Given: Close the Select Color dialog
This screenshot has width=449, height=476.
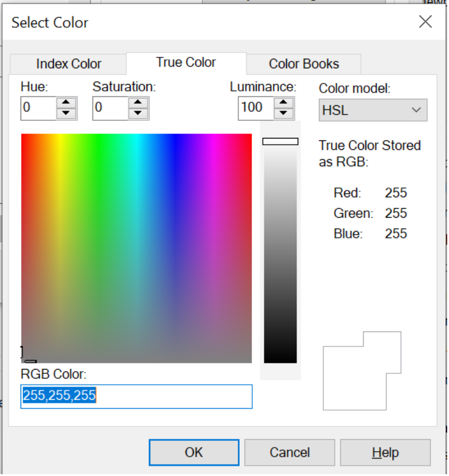Looking at the screenshot, I should pyautogui.click(x=425, y=22).
